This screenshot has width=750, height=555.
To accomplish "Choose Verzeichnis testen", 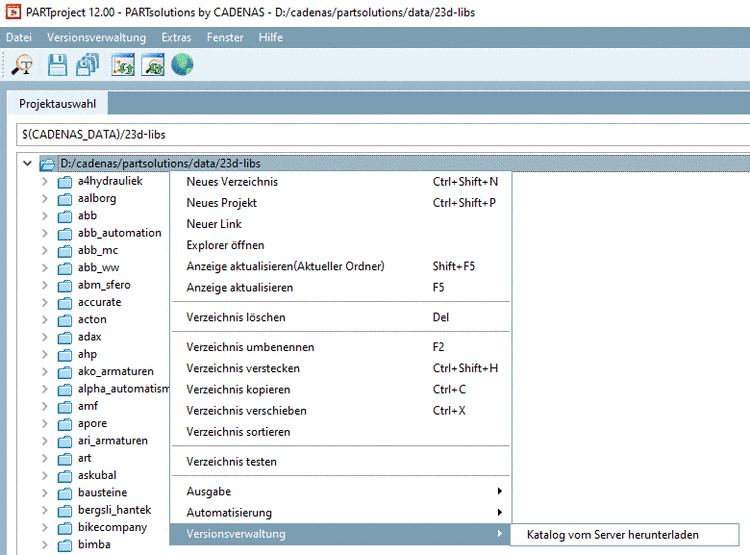I will [x=341, y=462].
